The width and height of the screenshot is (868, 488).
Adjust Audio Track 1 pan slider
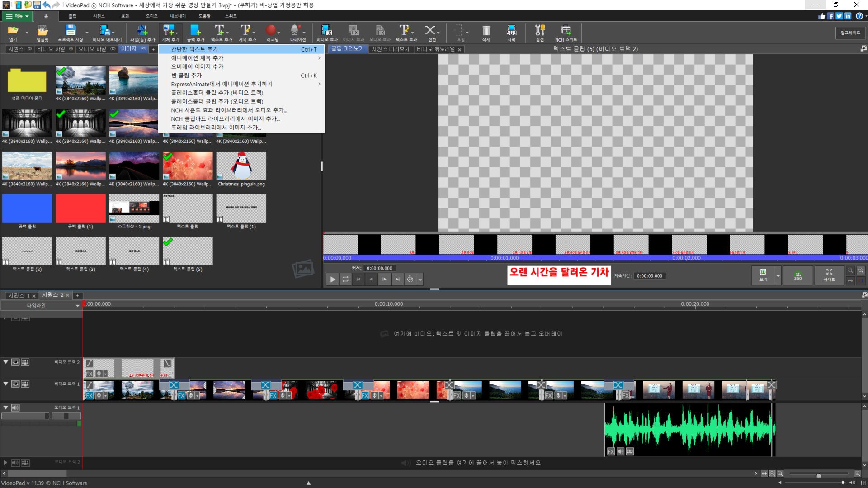(66, 416)
